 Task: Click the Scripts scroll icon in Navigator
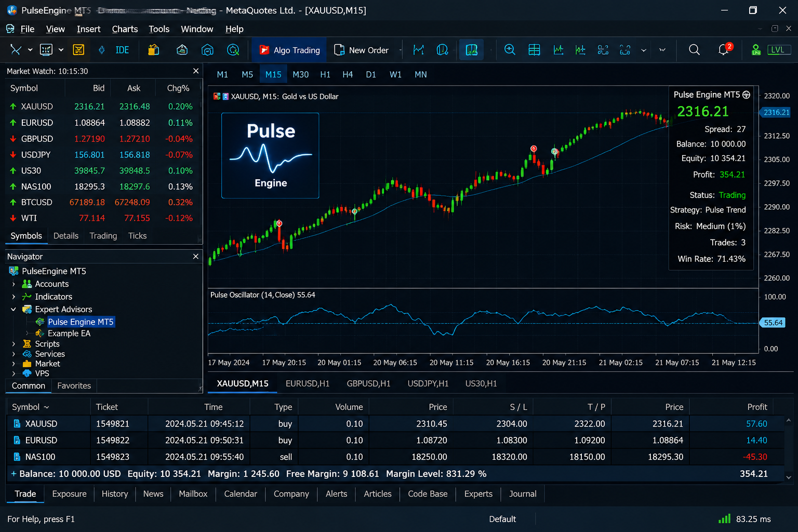coord(27,344)
